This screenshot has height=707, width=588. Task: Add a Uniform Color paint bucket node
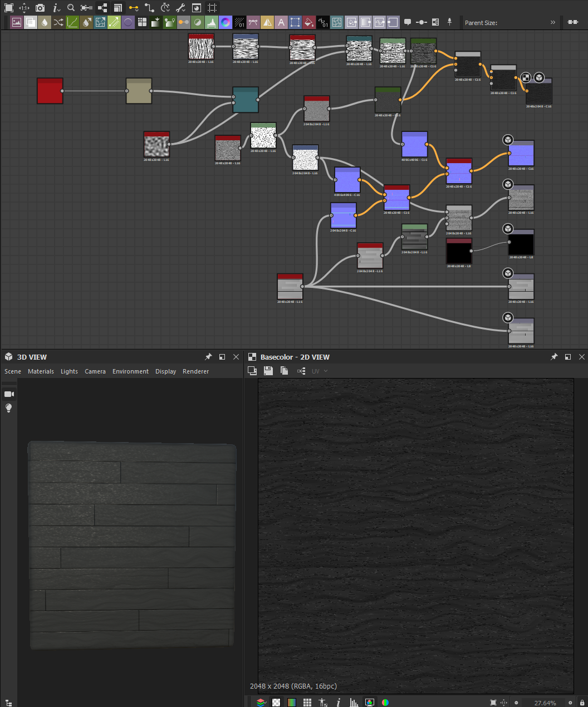tap(309, 22)
